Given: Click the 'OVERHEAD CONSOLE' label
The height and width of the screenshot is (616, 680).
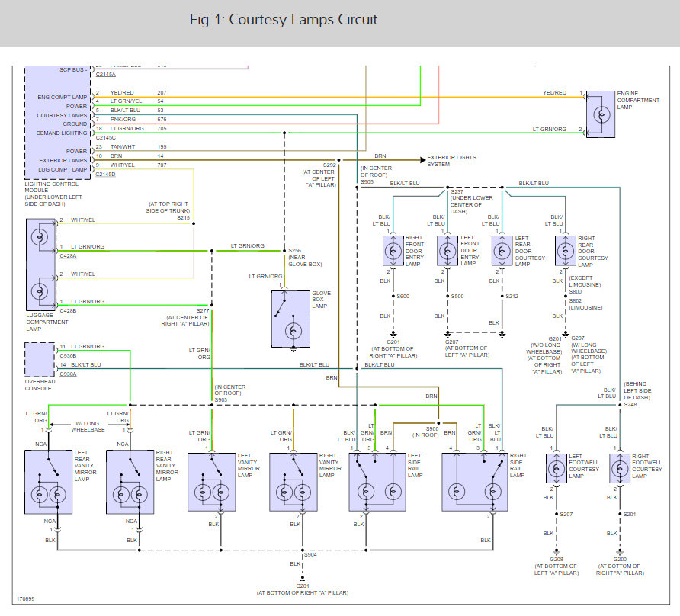Looking at the screenshot, I should (x=40, y=385).
